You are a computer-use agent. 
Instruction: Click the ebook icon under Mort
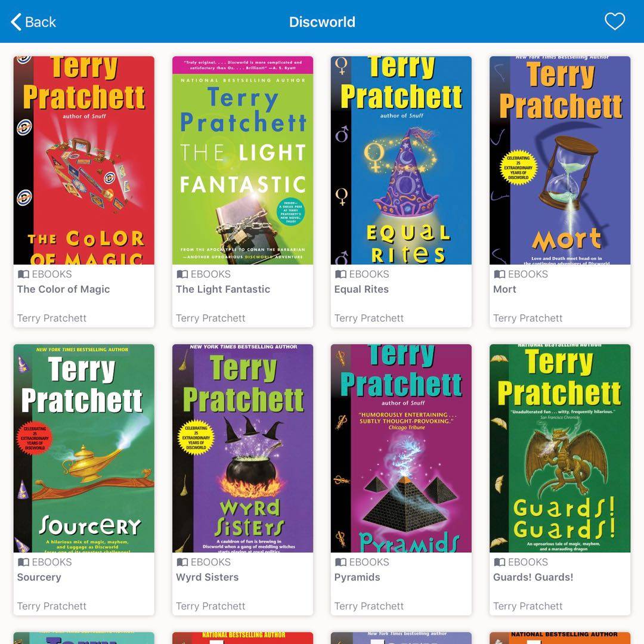point(500,274)
